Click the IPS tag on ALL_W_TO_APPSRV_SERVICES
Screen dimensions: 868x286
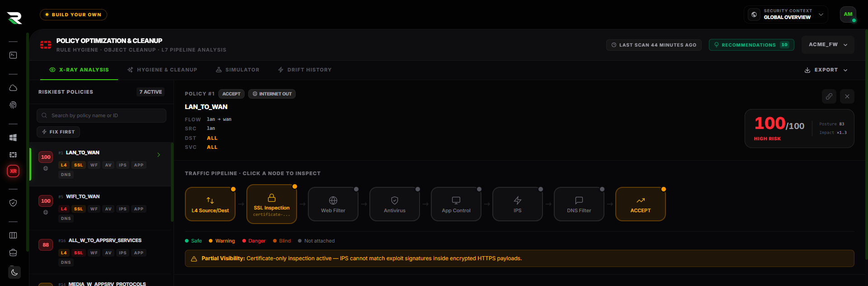123,253
